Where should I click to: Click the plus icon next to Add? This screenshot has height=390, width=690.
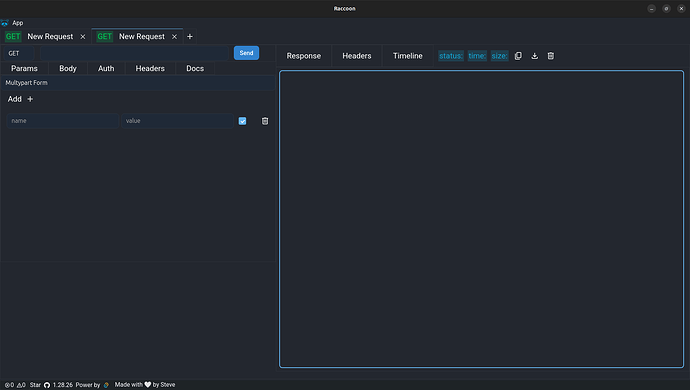30,99
